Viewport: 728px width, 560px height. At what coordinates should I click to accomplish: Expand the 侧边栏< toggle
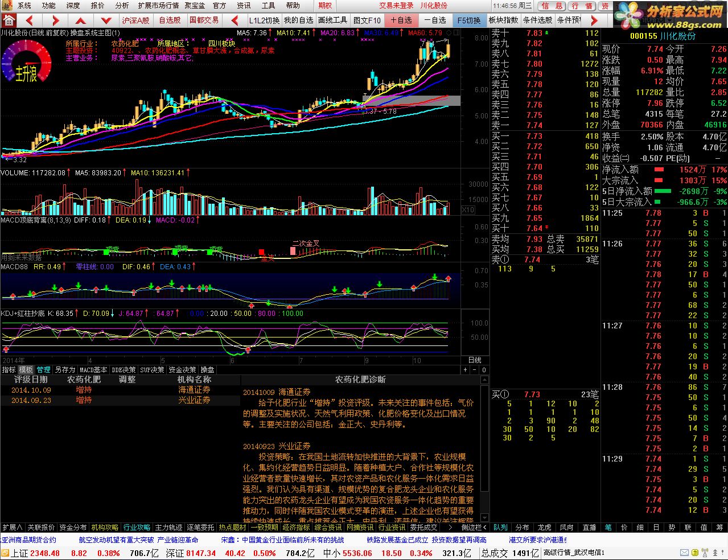474,528
